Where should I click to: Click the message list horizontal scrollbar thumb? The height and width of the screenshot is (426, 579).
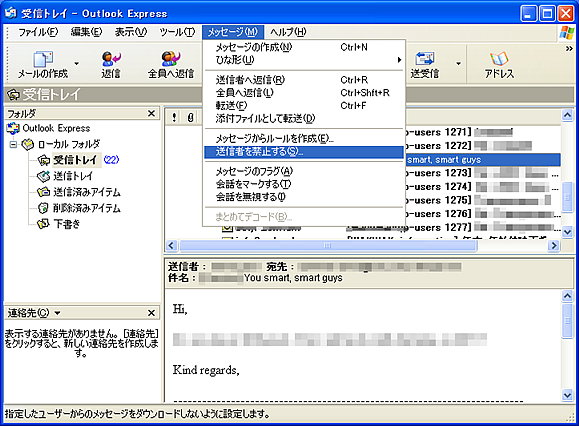328,245
